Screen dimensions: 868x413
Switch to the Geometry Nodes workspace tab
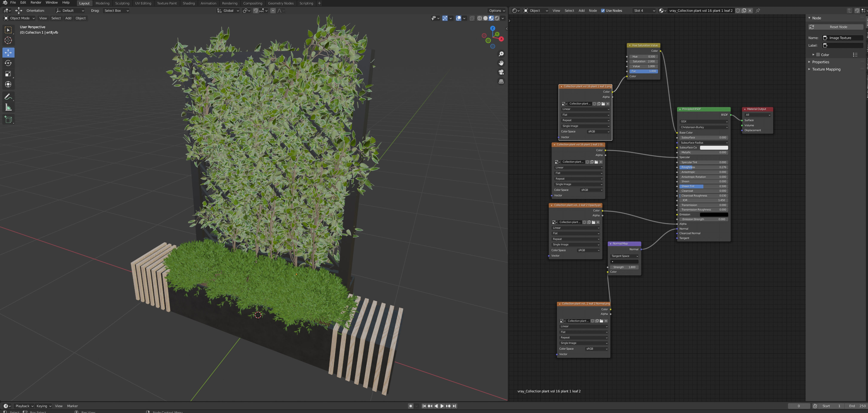pos(281,3)
